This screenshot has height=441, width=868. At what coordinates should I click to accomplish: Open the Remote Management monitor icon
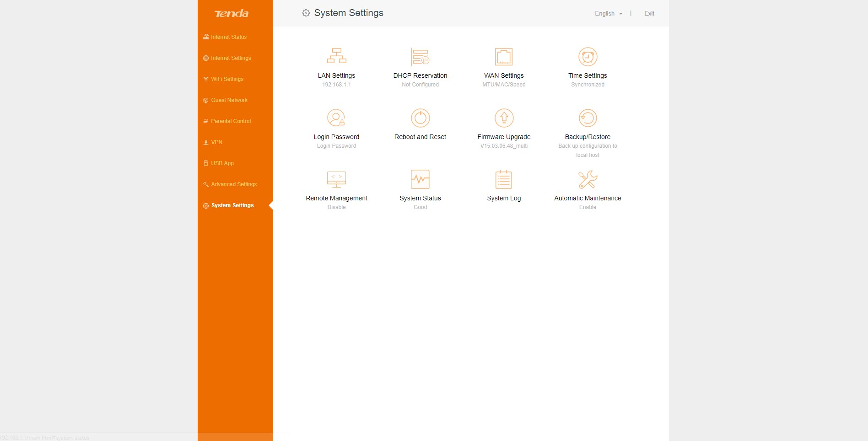coord(336,179)
